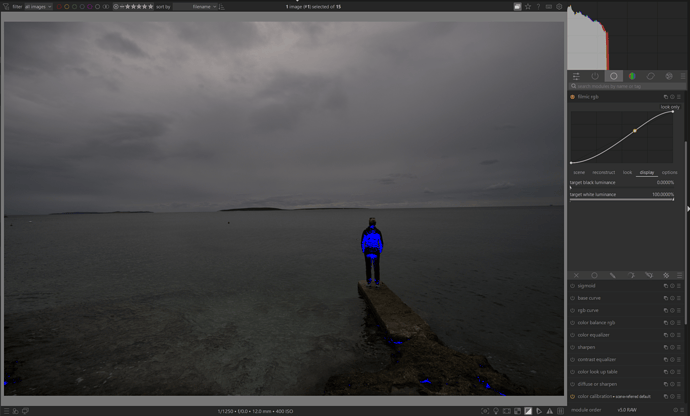Collapse the filmic rgb module header
Screen dimensions: 690x416
588,97
